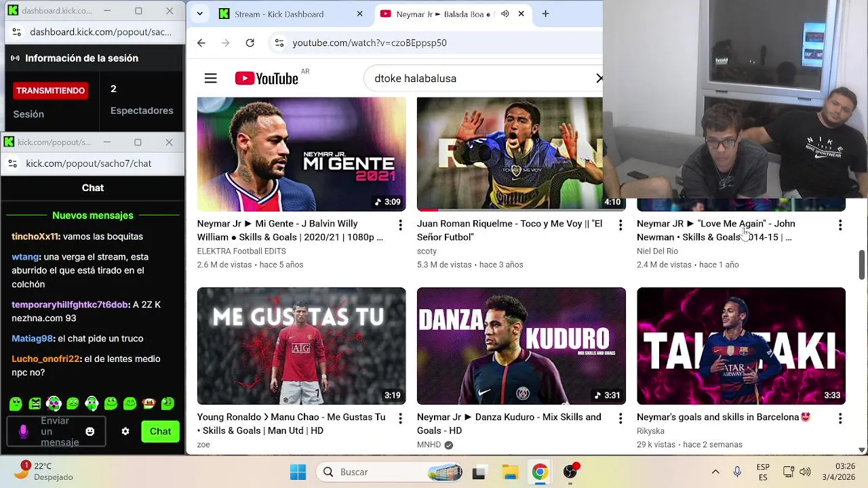Open the emoji picker in chat input
This screenshot has width=868, height=488.
90,432
